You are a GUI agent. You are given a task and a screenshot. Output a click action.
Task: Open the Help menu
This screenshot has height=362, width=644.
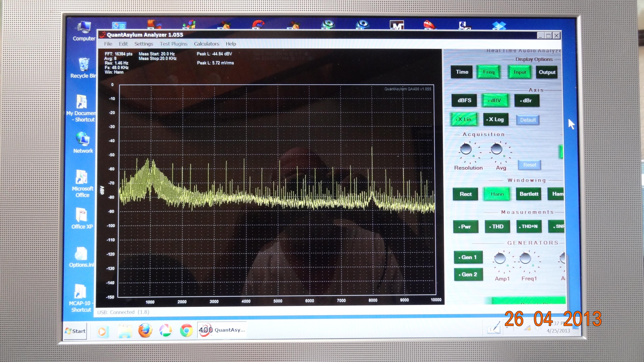(231, 44)
